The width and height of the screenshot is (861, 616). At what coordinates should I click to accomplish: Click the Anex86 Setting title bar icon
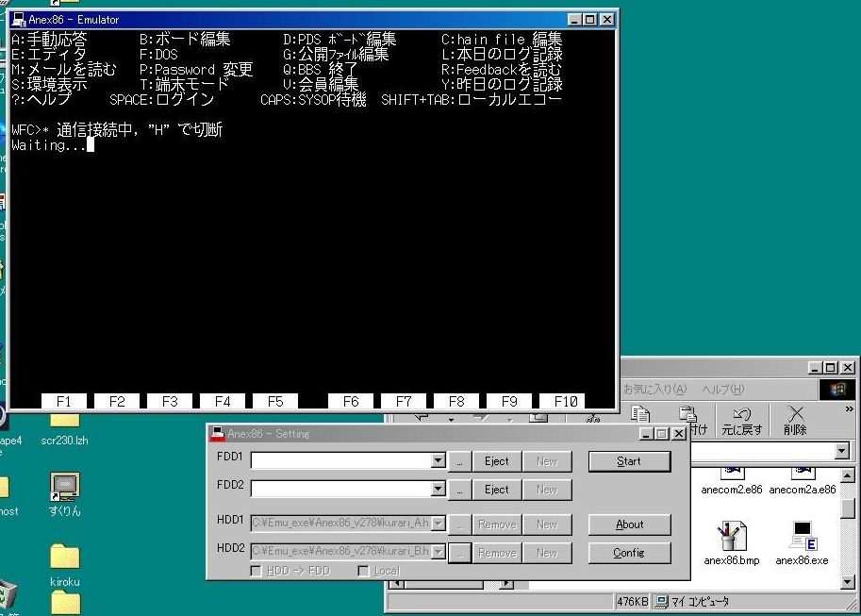(218, 434)
